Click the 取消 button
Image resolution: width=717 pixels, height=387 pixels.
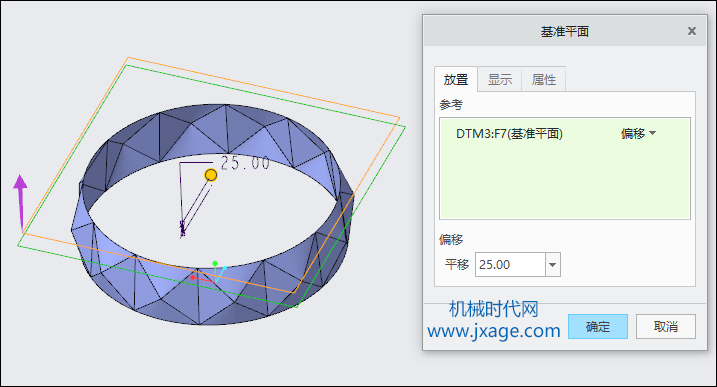click(x=666, y=327)
